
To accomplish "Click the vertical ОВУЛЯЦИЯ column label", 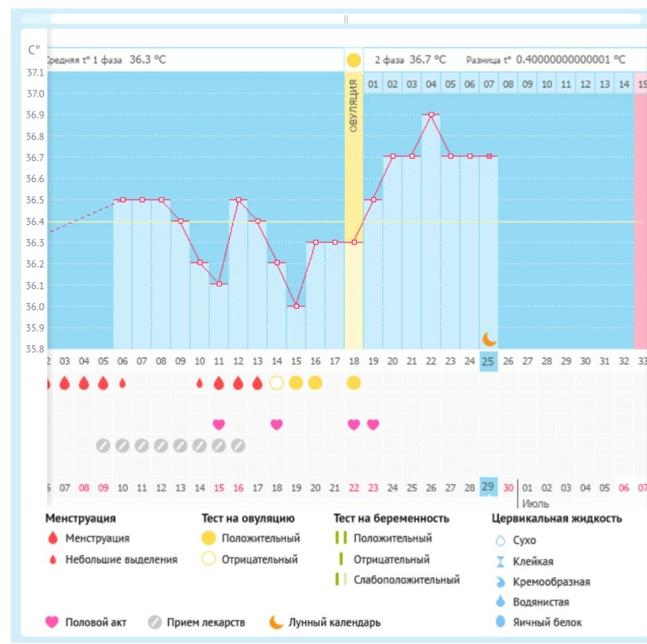I will pos(354,105).
